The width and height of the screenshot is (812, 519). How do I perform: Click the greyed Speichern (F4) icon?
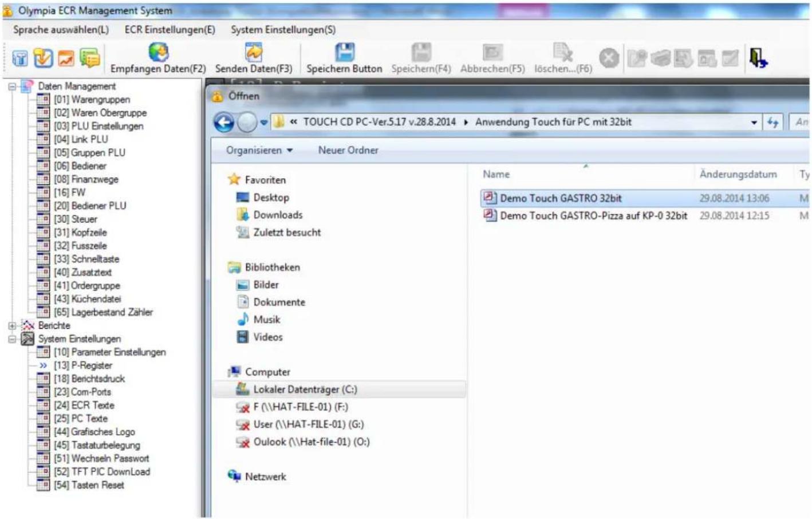pyautogui.click(x=421, y=53)
